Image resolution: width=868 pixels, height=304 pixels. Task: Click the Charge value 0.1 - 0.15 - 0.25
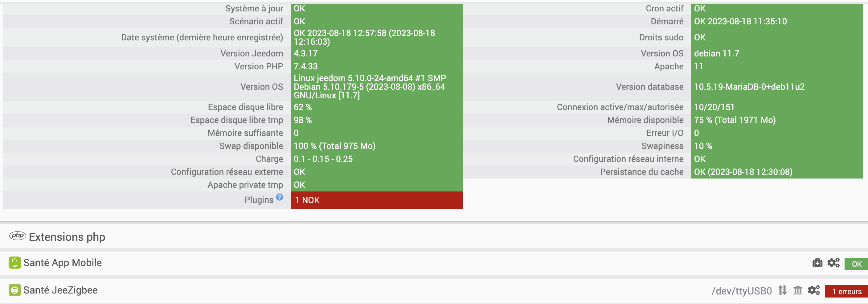pos(323,159)
